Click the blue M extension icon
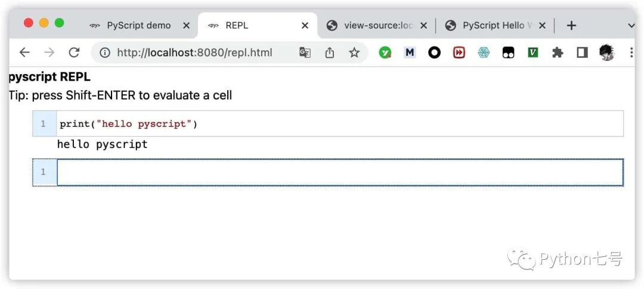Viewport: 644px width, 289px height. tap(410, 53)
